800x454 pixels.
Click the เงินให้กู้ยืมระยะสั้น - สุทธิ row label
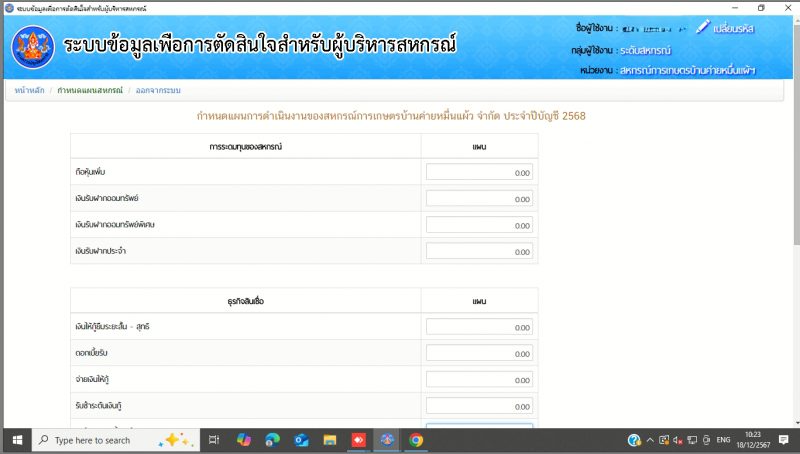point(112,326)
